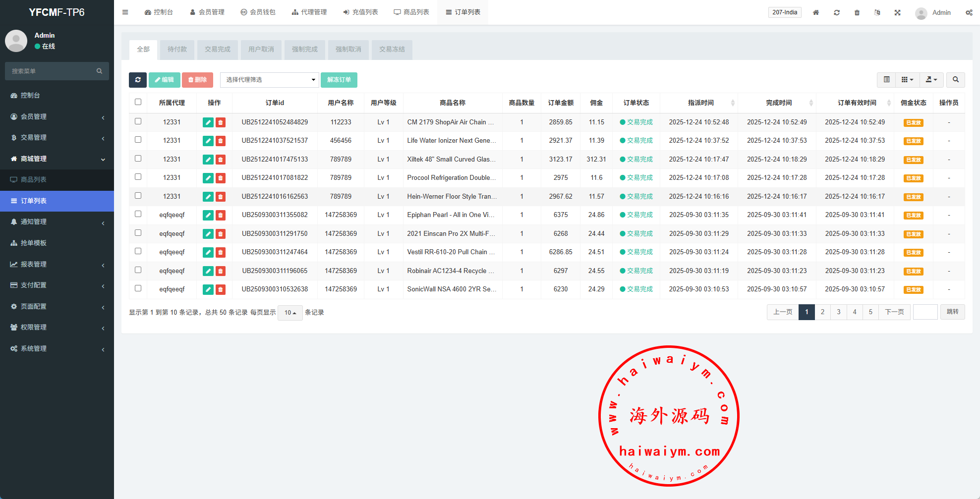
Task: Open the table search magnifier icon
Action: click(x=955, y=80)
